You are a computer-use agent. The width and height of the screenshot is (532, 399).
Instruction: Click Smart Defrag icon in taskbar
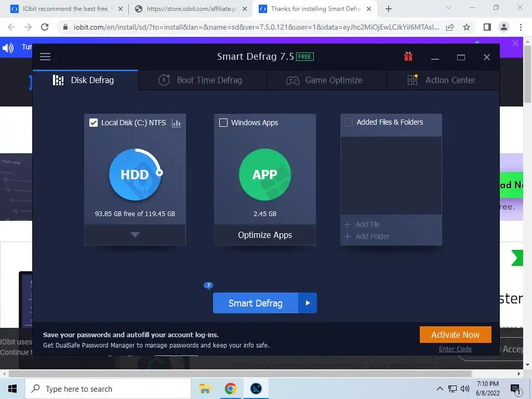point(256,389)
